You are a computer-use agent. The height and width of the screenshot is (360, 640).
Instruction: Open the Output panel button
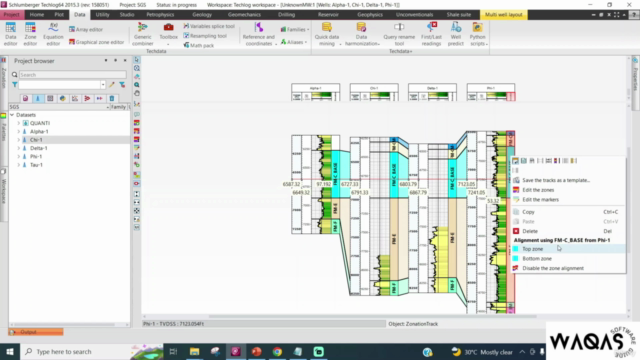[36, 332]
